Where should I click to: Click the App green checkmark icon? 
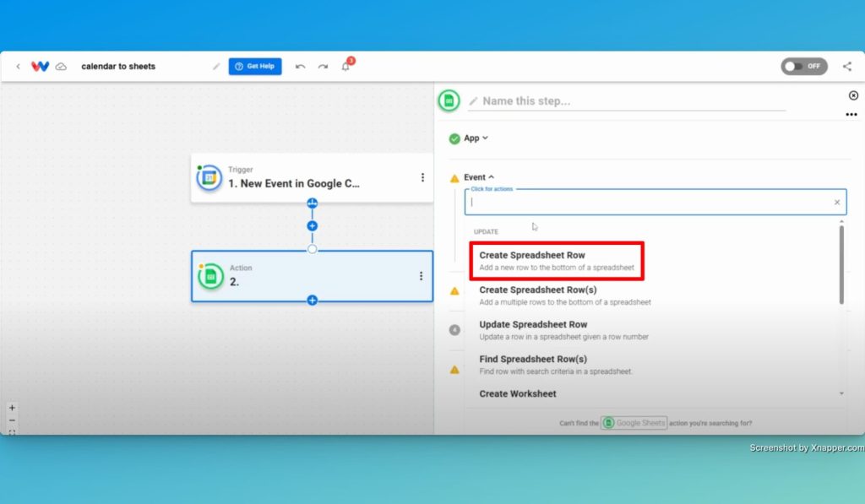coord(454,138)
